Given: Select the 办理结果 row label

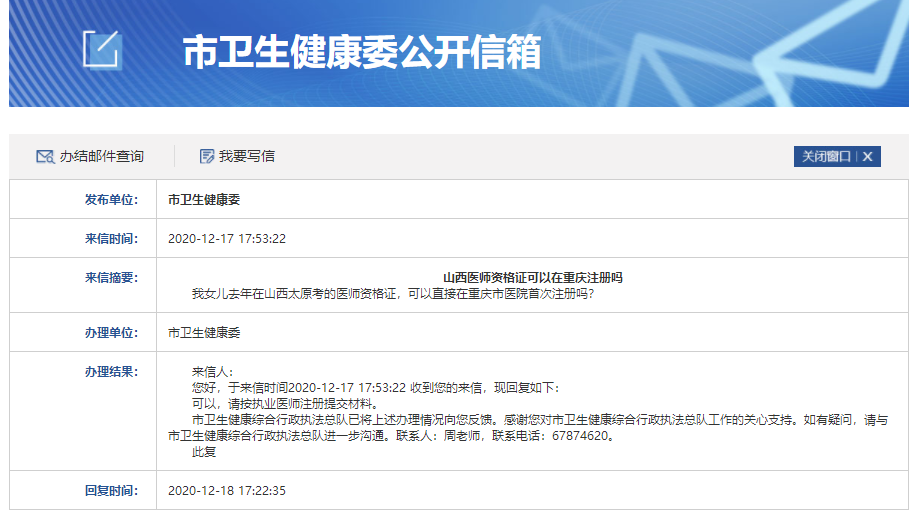Looking at the screenshot, I should 111,371.
